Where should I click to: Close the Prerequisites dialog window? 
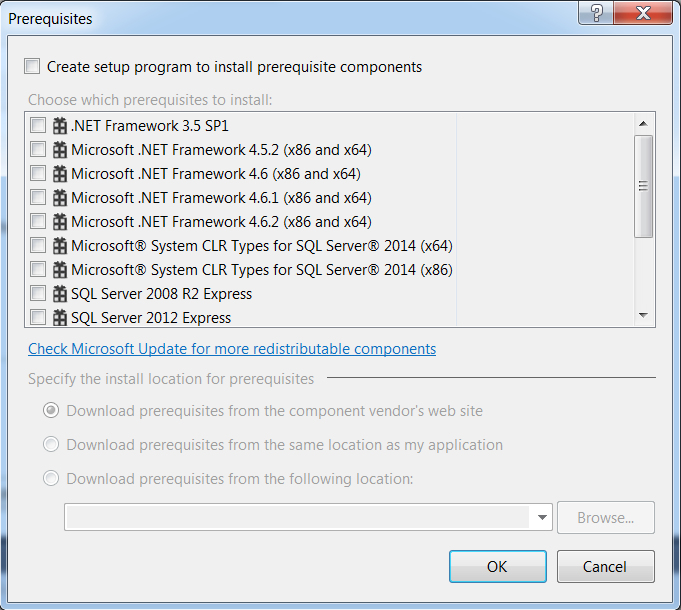click(643, 13)
